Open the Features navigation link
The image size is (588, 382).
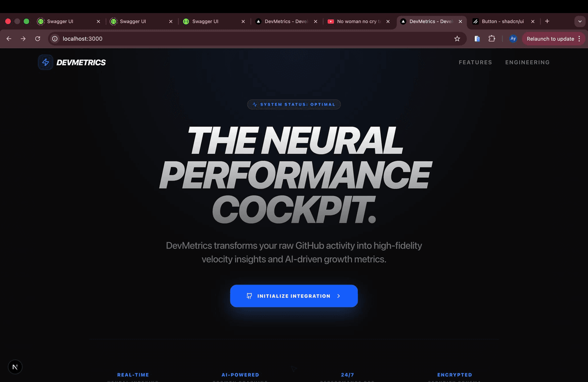point(475,62)
